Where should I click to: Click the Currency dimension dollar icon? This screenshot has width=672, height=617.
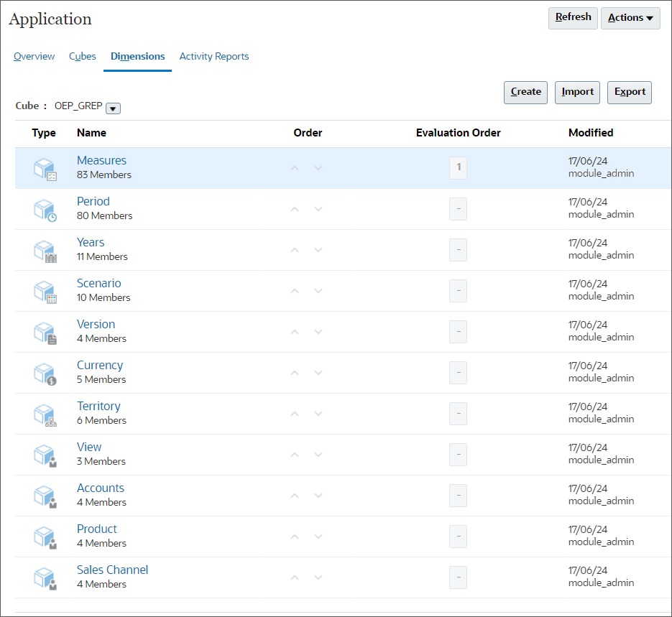[45, 374]
